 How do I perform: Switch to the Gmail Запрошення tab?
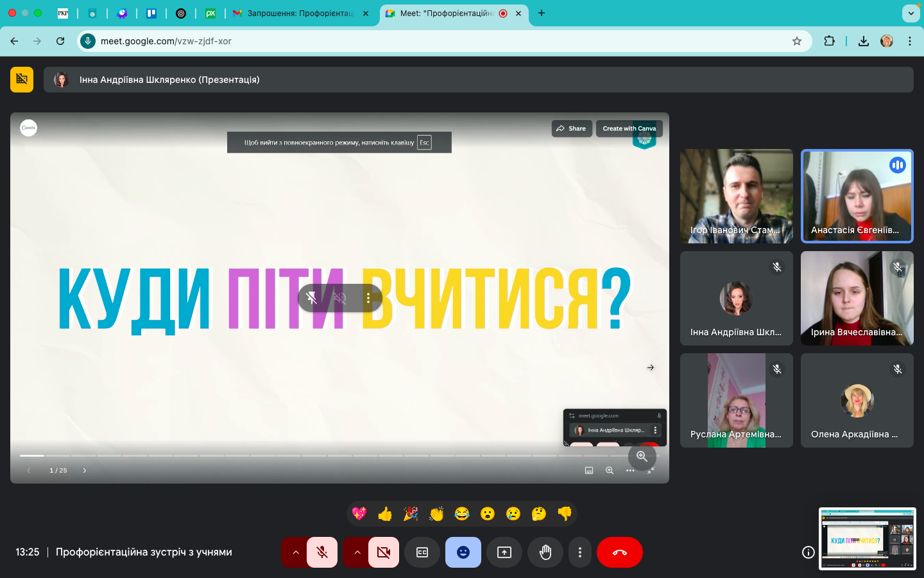(300, 13)
